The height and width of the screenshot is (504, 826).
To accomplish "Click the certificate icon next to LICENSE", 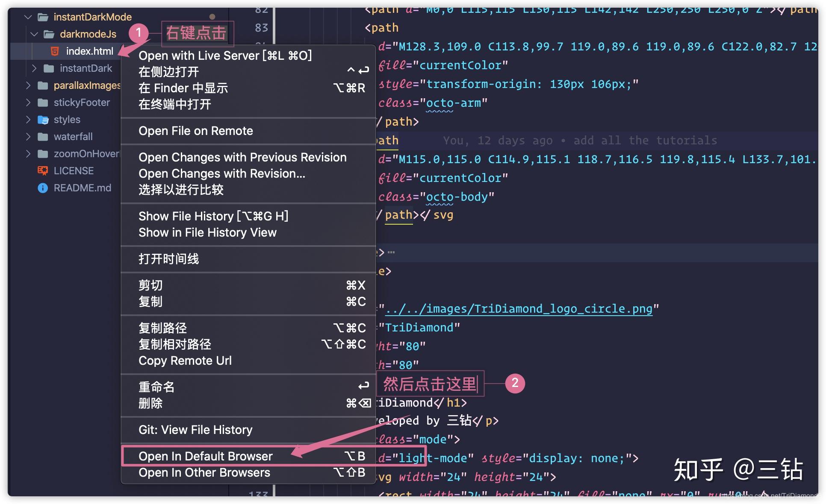I will pyautogui.click(x=42, y=170).
